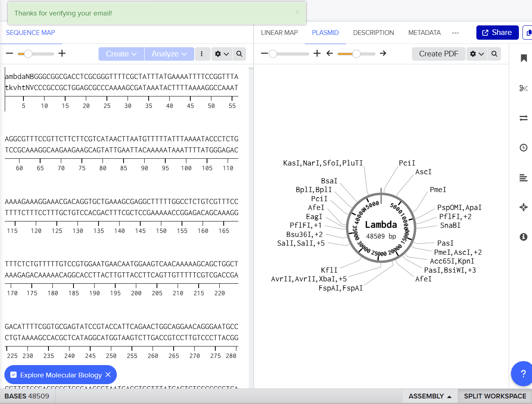Click the information icon in sidebar
Screen dimensions: 532x404
point(524,237)
